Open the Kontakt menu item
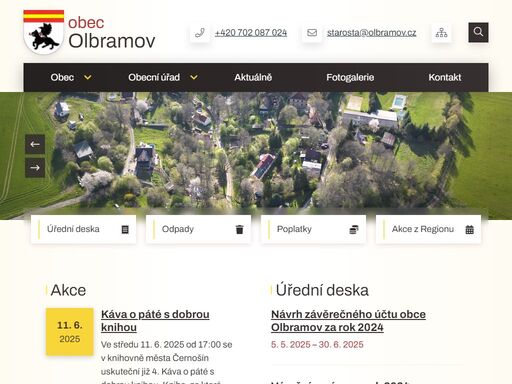 pos(445,77)
